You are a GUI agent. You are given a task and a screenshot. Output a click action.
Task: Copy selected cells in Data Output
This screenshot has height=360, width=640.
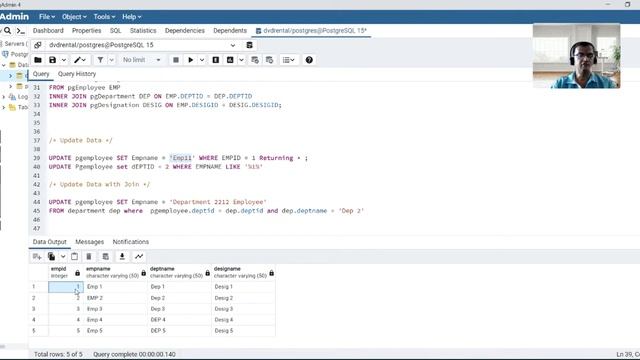point(51,256)
